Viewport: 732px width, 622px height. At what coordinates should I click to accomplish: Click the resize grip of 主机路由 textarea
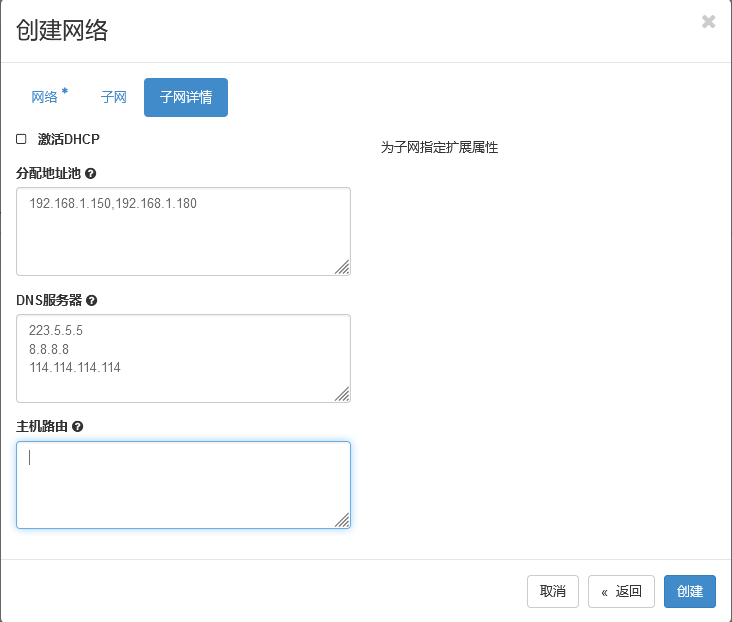click(x=342, y=520)
